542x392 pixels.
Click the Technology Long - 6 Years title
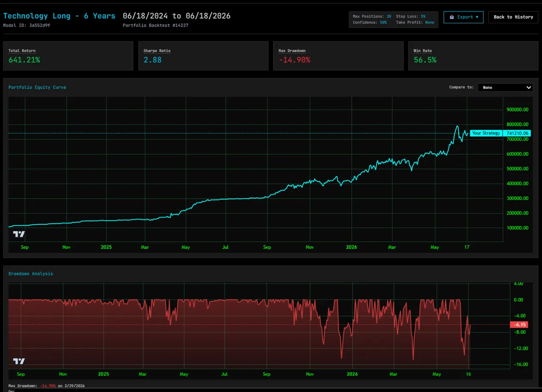[x=59, y=16]
